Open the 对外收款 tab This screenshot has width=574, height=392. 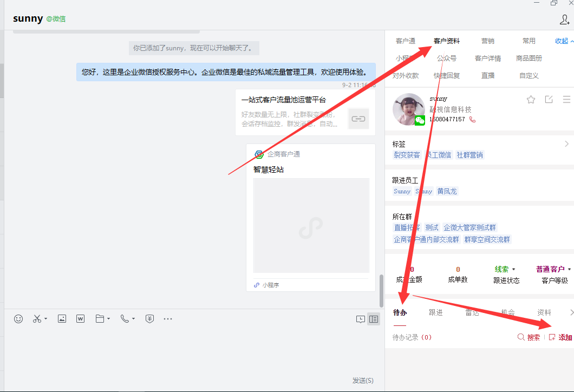(406, 75)
